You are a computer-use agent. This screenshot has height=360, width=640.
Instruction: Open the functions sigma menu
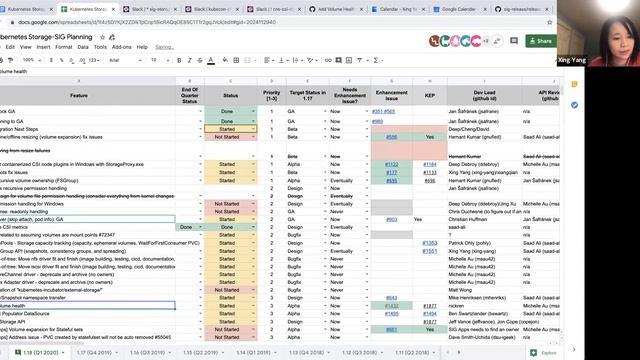coord(376,60)
